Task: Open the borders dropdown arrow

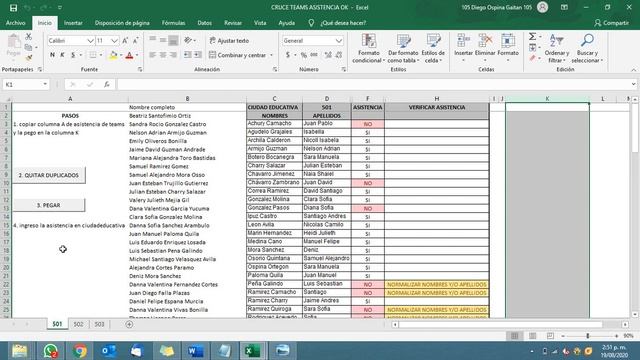Action: point(101,55)
